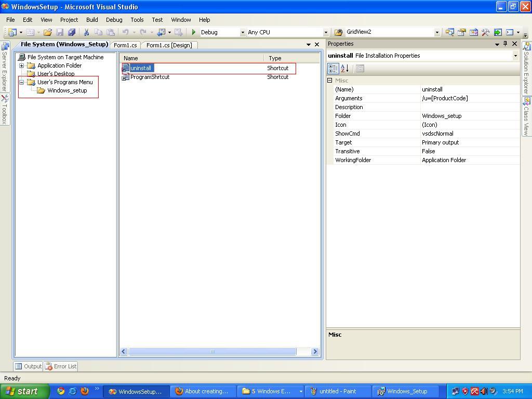Click the Navigate Backward toolbar icon
The image size is (532, 399).
162,32
